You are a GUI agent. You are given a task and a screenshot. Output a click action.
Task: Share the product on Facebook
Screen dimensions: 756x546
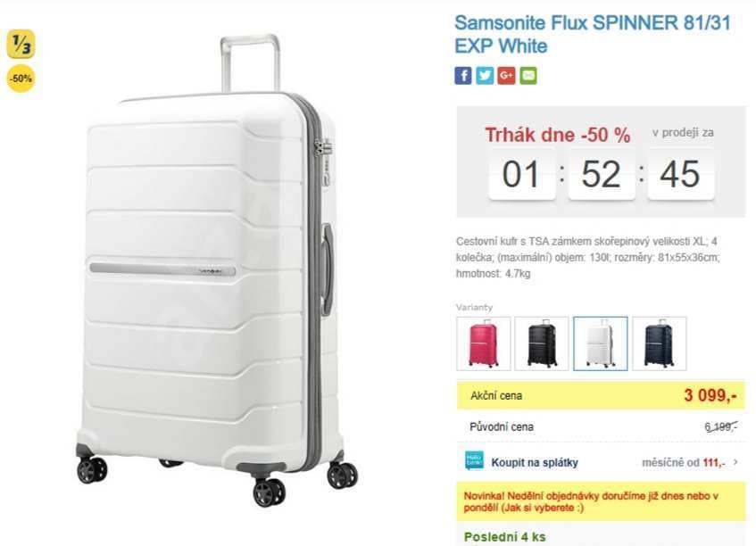click(462, 75)
